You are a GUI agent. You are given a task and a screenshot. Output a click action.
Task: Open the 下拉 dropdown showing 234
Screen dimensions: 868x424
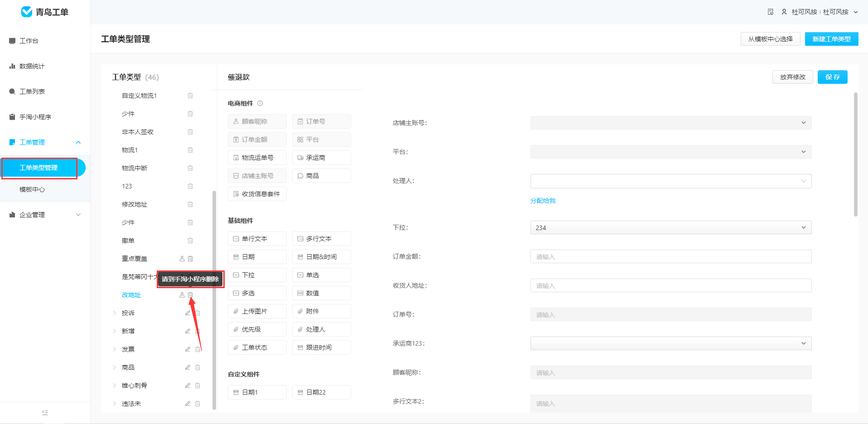coord(671,227)
